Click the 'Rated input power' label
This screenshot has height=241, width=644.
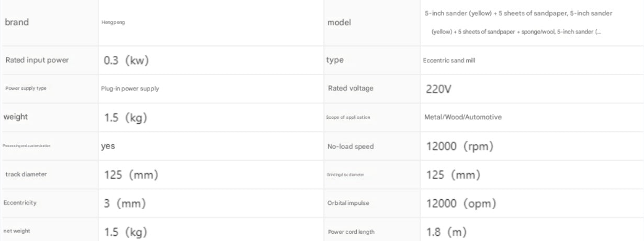(37, 60)
